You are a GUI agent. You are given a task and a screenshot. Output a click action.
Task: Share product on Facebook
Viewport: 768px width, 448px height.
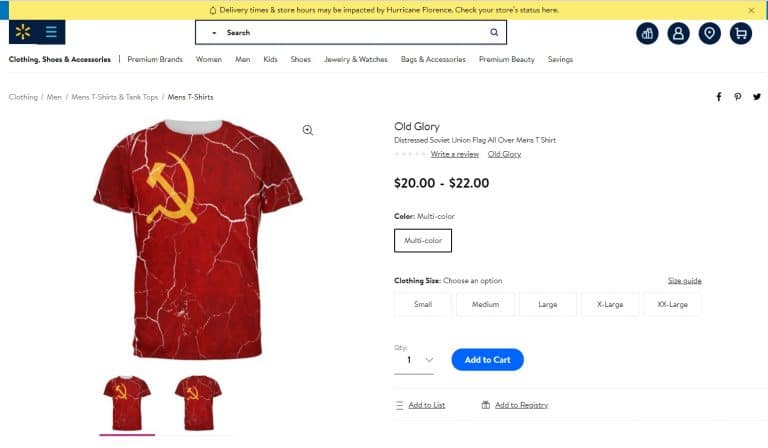(x=719, y=97)
